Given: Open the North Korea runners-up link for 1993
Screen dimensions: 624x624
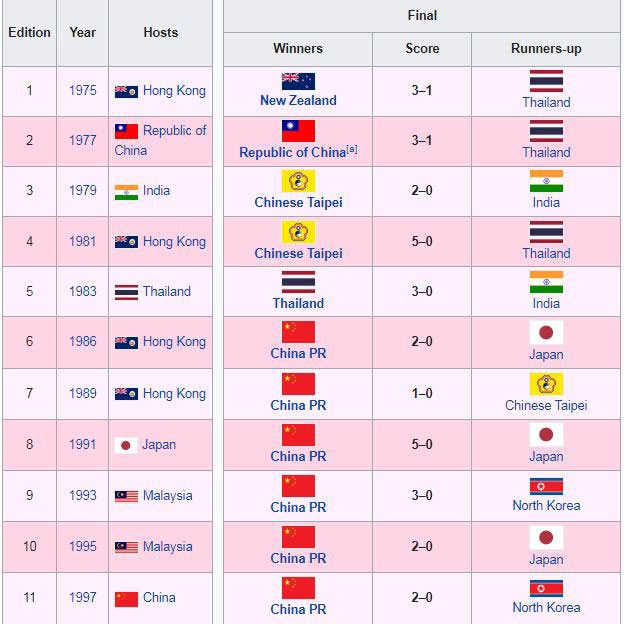Looking at the screenshot, I should (546, 505).
